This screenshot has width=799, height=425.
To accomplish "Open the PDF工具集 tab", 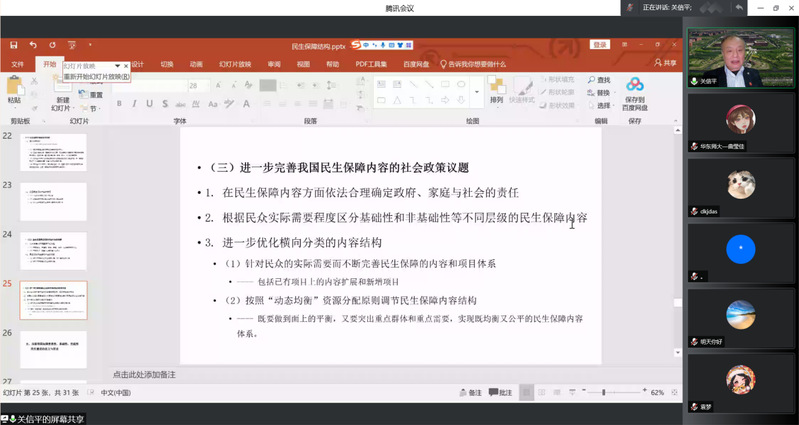I will point(371,64).
